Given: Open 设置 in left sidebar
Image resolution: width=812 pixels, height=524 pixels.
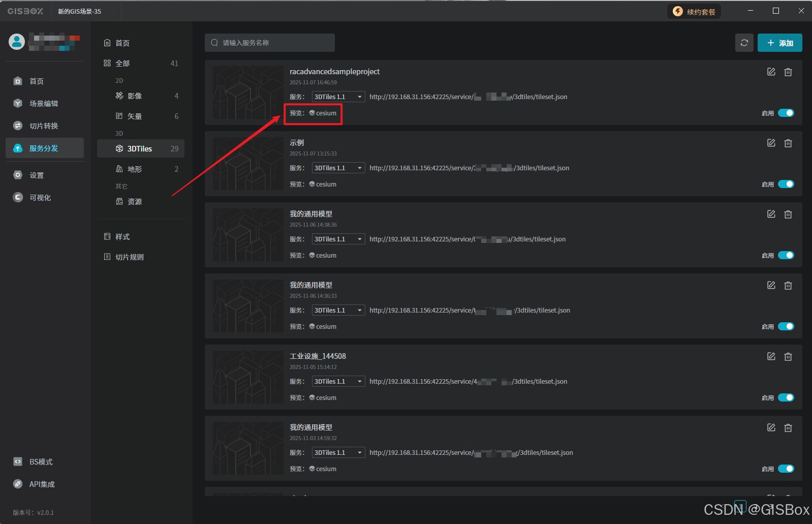Looking at the screenshot, I should pos(45,175).
